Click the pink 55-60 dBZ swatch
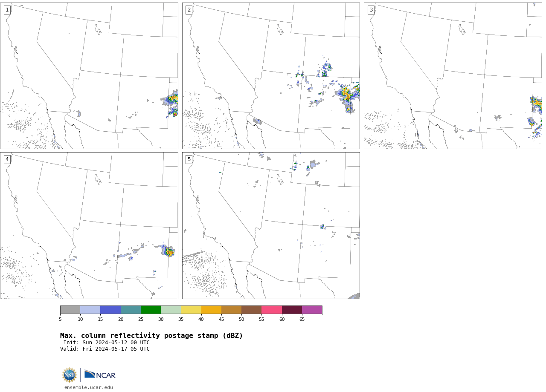546x392 pixels. click(272, 310)
